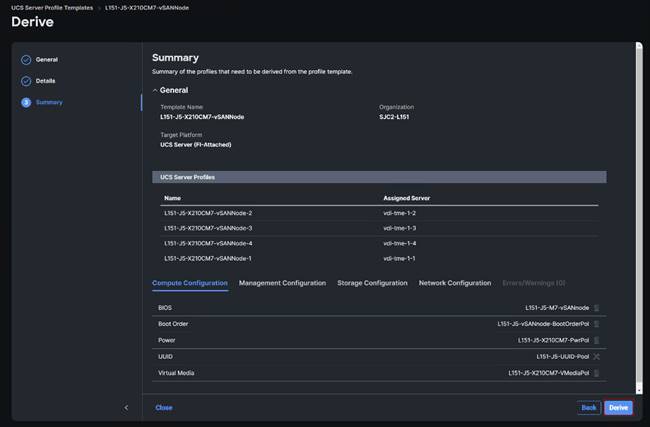Collapse the General section
Screen dimensions: 650x427
pyautogui.click(x=155, y=90)
